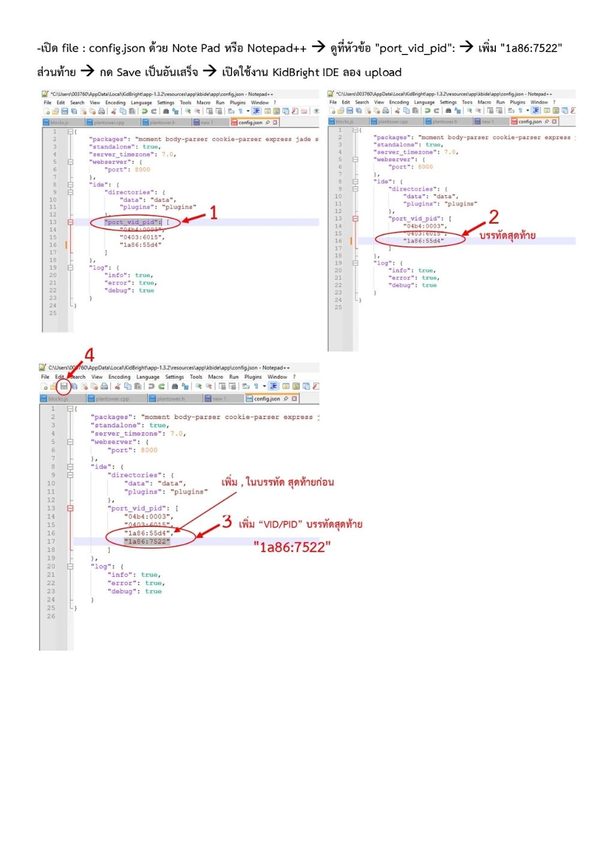Toggle the indent guide button in top-left Notepad++ window
Viewport: 614px width, 868px height.
coord(256,111)
